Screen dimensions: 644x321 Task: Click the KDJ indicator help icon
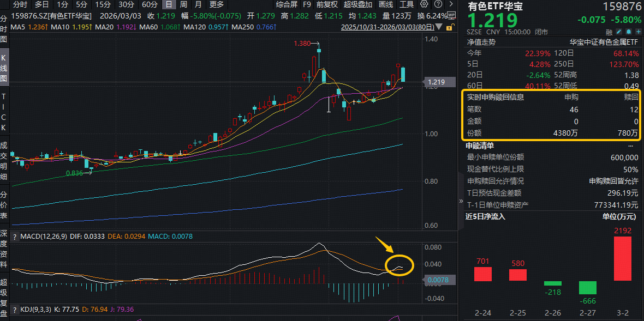tap(15, 310)
